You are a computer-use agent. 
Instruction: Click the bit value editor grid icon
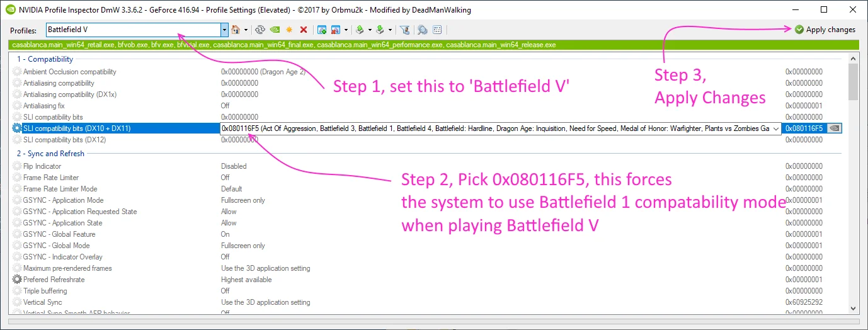pos(437,30)
